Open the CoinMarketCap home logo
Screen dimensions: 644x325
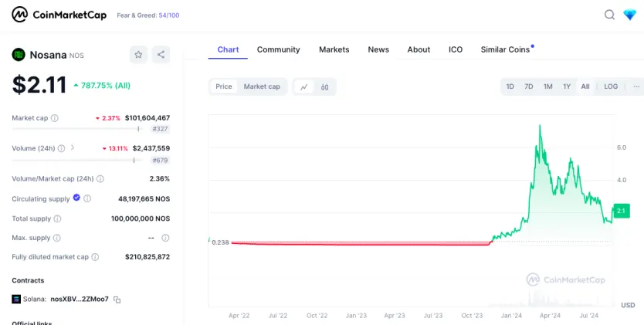pos(59,15)
